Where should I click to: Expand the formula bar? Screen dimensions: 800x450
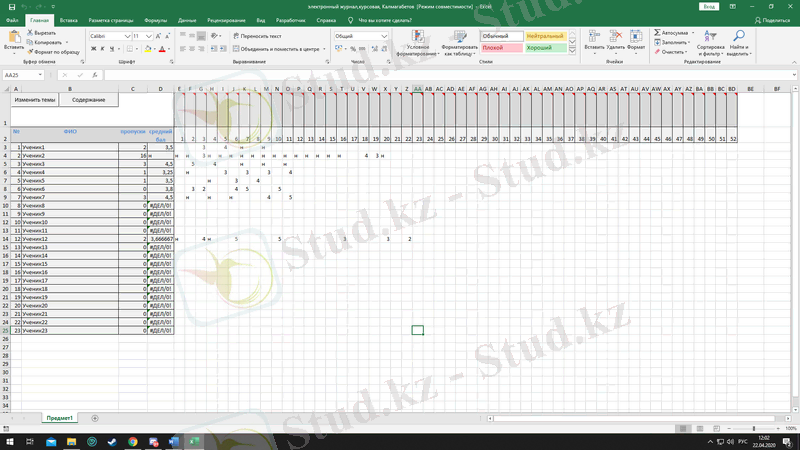coord(794,75)
